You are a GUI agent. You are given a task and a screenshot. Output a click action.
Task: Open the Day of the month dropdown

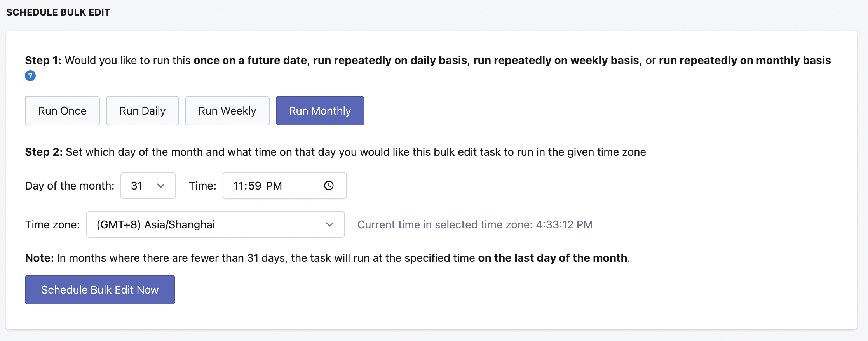pos(148,186)
